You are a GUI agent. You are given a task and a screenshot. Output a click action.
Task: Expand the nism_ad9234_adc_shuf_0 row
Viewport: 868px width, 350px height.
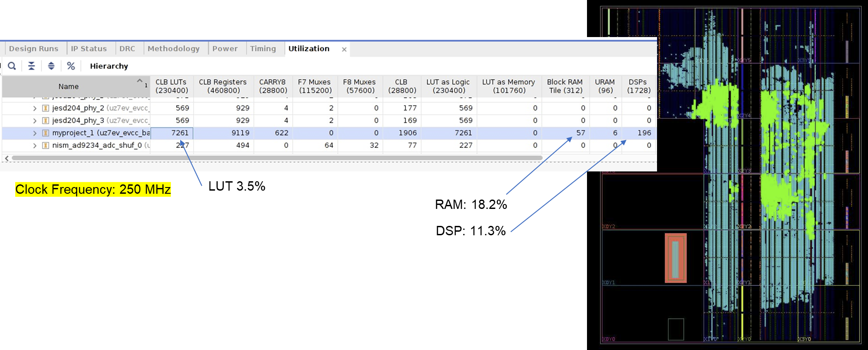click(35, 146)
